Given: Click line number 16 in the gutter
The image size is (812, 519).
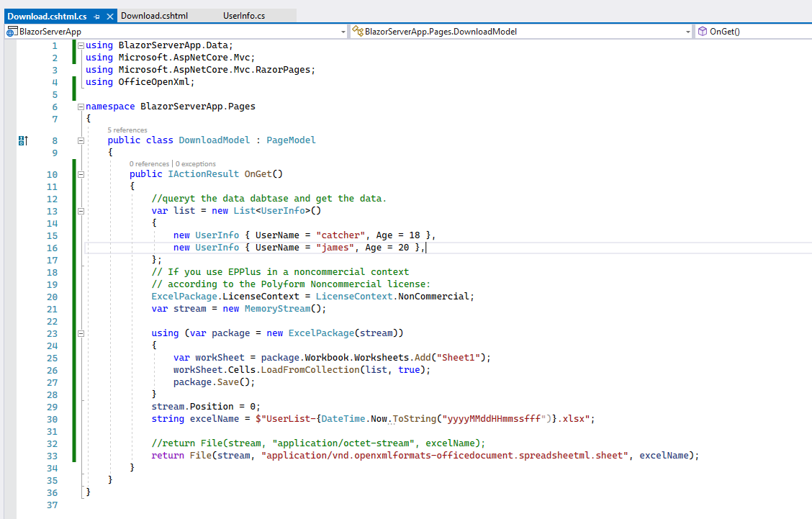Looking at the screenshot, I should (52, 248).
